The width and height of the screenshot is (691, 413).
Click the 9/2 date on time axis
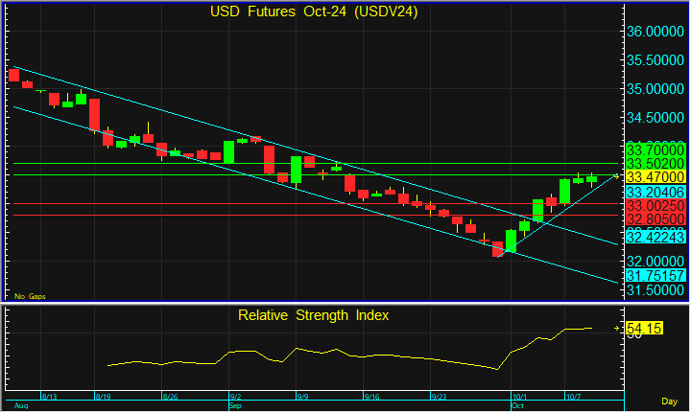(235, 396)
